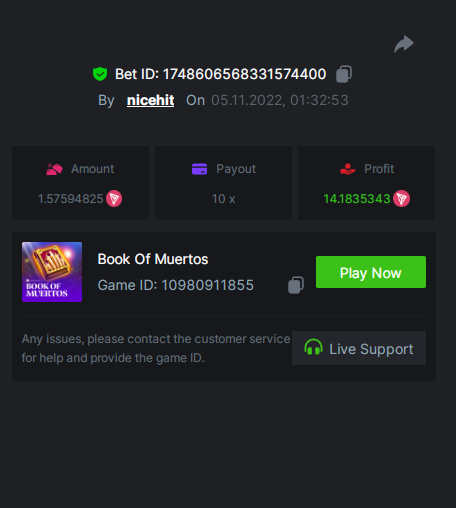456x508 pixels.
Task: Click the Play Now button
Action: [x=371, y=272]
